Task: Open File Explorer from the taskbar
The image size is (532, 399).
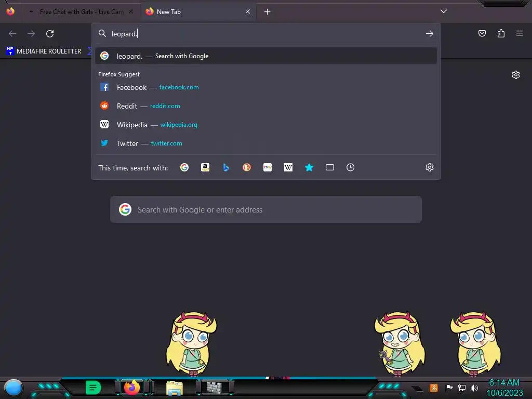Action: click(175, 388)
